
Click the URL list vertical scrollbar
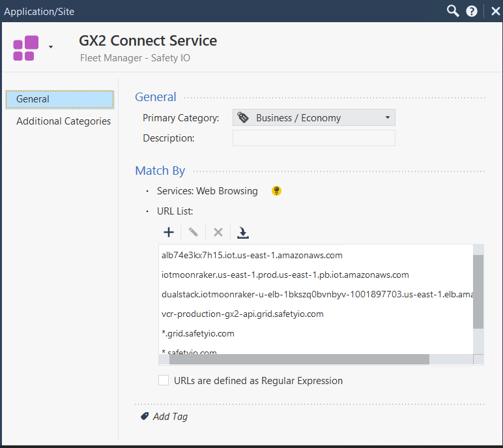point(478,291)
